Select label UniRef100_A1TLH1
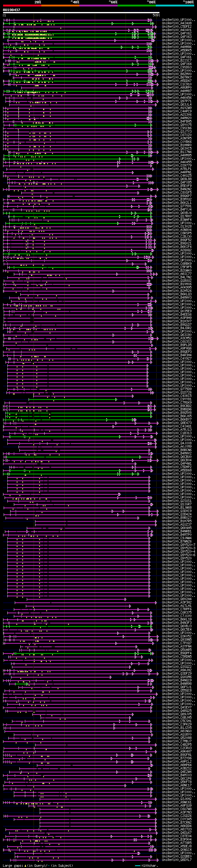 (x=177, y=606)
